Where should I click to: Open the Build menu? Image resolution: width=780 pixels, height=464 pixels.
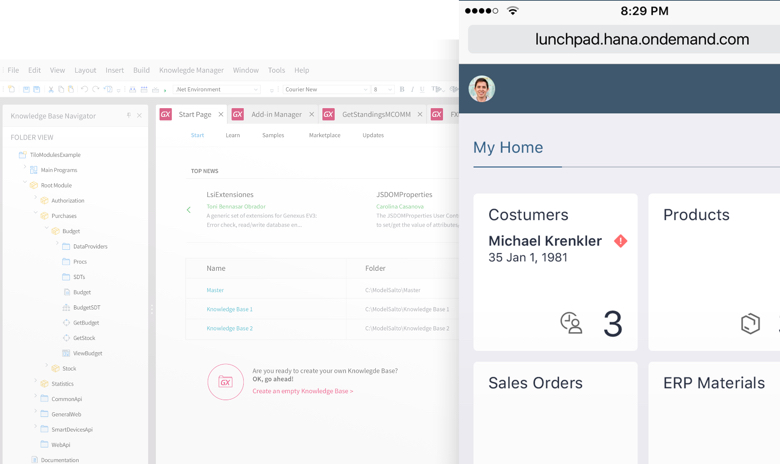point(141,70)
